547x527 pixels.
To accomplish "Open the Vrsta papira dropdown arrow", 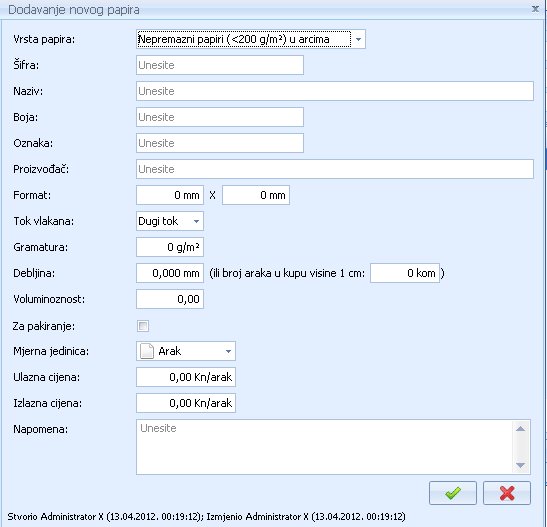I will pyautogui.click(x=358, y=39).
